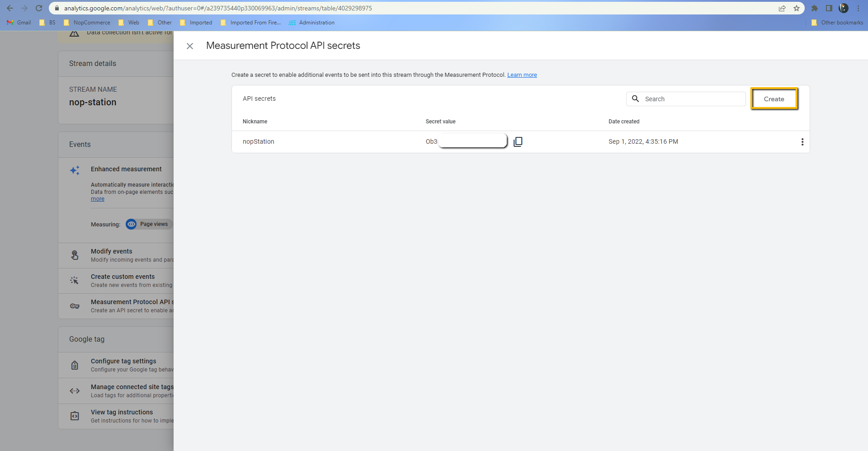Click the browser back arrow
The image size is (868, 451).
(x=10, y=8)
